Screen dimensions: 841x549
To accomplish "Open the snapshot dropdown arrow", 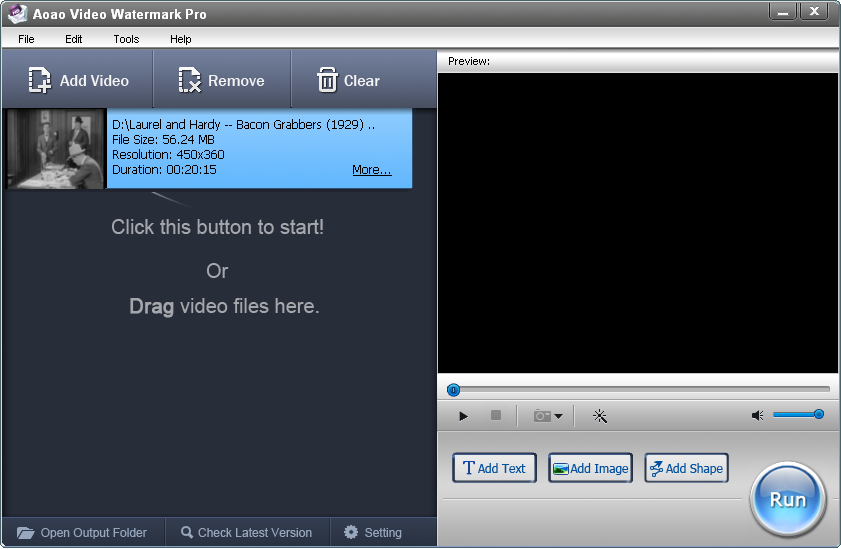I will [558, 416].
